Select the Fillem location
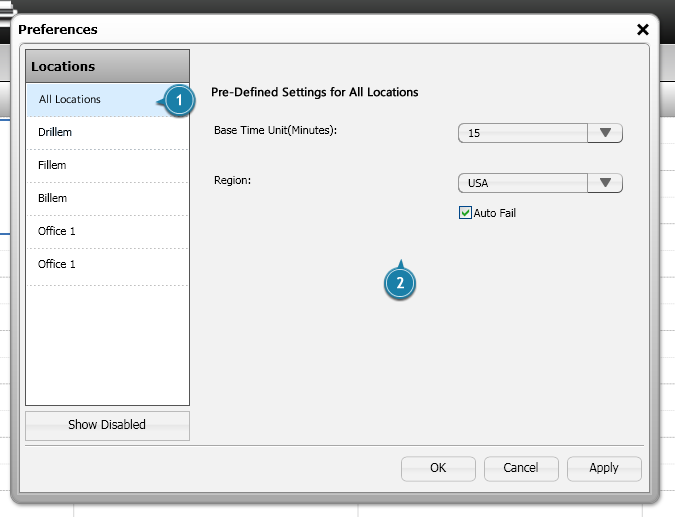The width and height of the screenshot is (675, 517). 108,166
